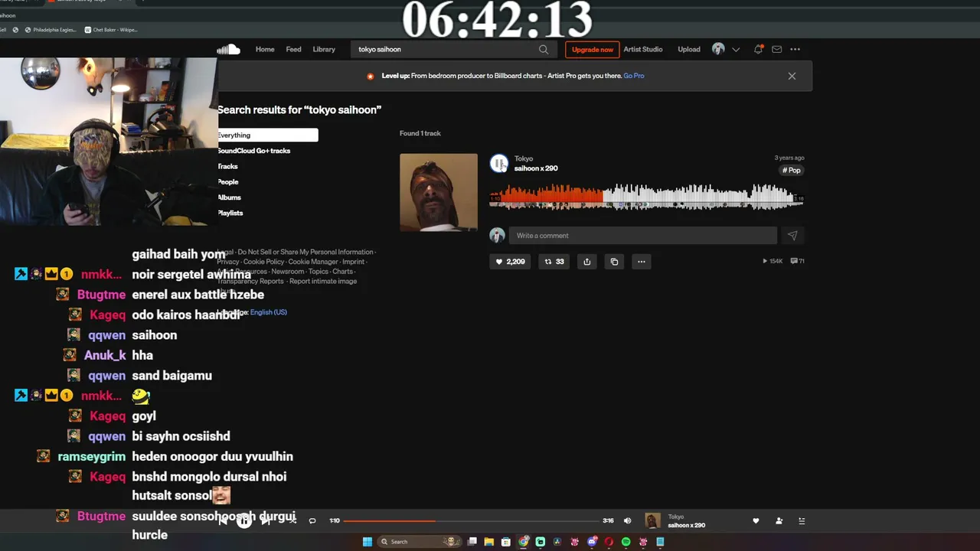Like the track with 2,209 likes
The image size is (980, 551).
510,262
